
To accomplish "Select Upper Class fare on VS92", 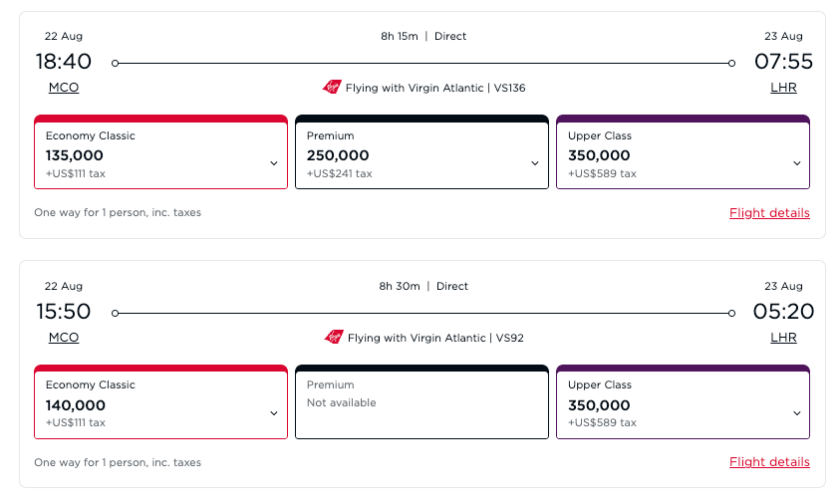I will coord(670,404).
